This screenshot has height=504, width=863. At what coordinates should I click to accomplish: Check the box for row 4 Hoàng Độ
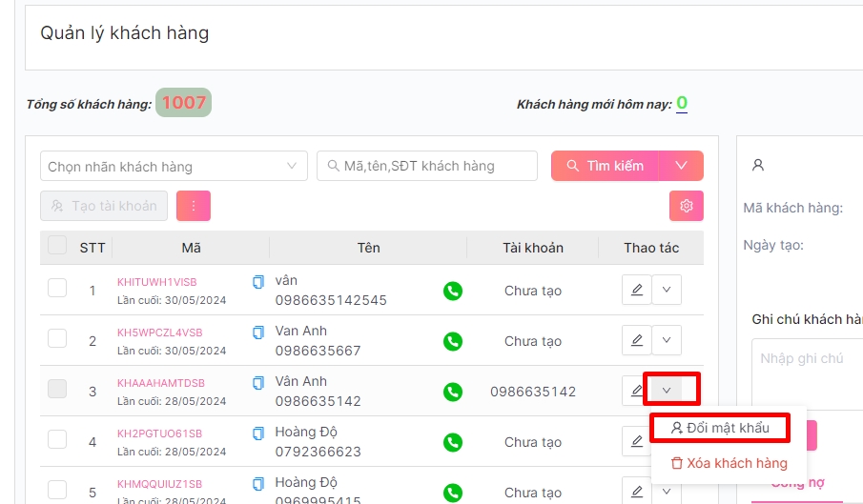(x=57, y=439)
